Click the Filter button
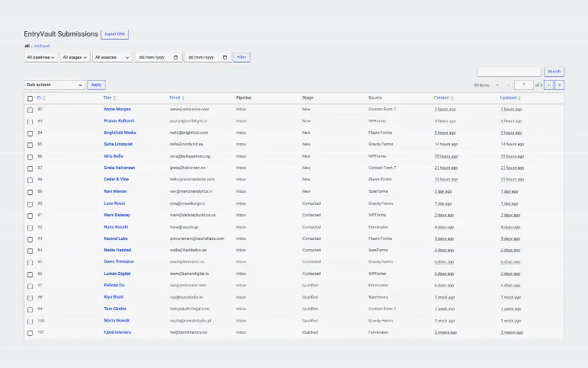This screenshot has height=368, width=588. pyautogui.click(x=241, y=57)
